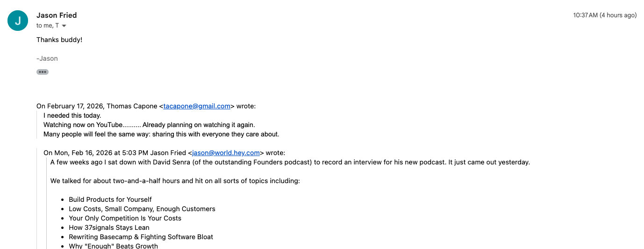Click the "I needed this today." quoted line
Screen dimensions: 644x249
coord(72,115)
